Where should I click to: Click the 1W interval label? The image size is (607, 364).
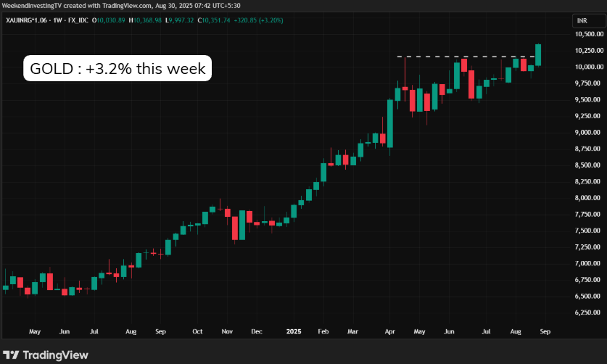[x=58, y=20]
